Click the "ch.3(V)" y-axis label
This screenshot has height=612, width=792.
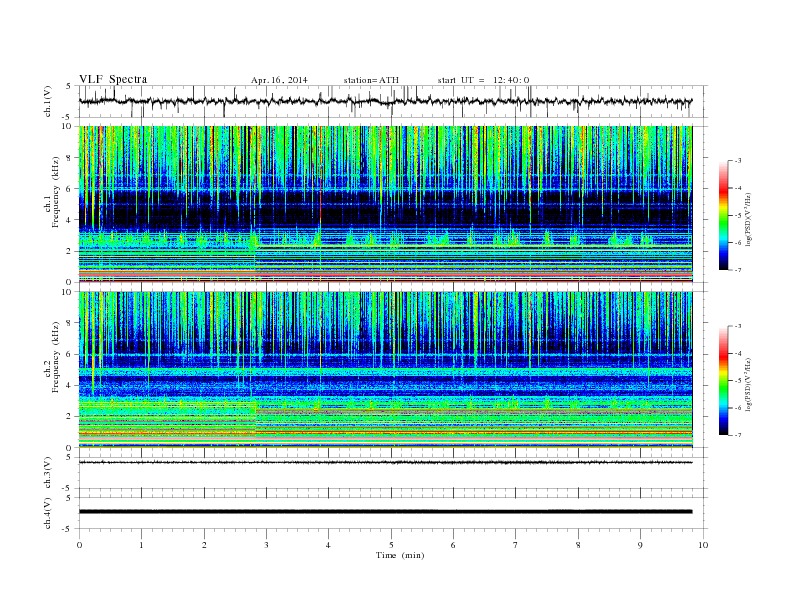pyautogui.click(x=47, y=473)
